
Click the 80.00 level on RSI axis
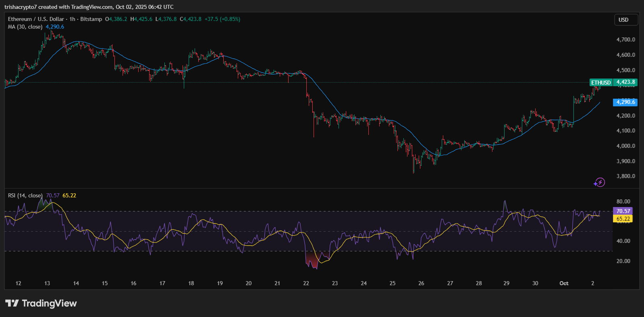(x=623, y=201)
